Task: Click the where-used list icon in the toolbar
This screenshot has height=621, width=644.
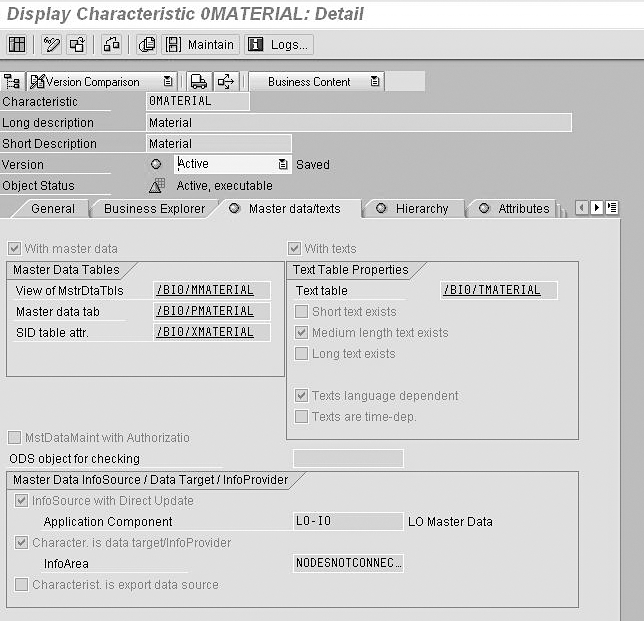Action: click(x=77, y=45)
